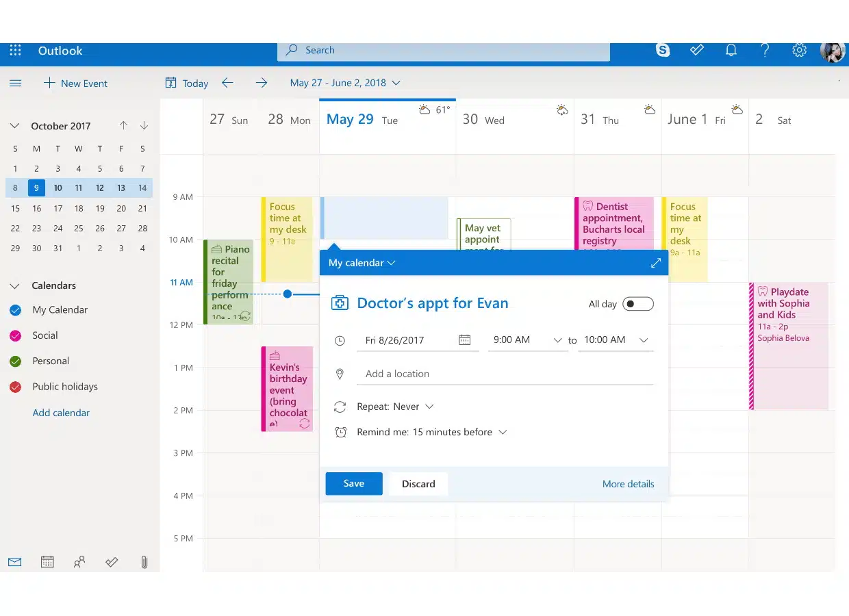Toggle the Public holidays calendar
This screenshot has width=849, height=616.
click(16, 387)
